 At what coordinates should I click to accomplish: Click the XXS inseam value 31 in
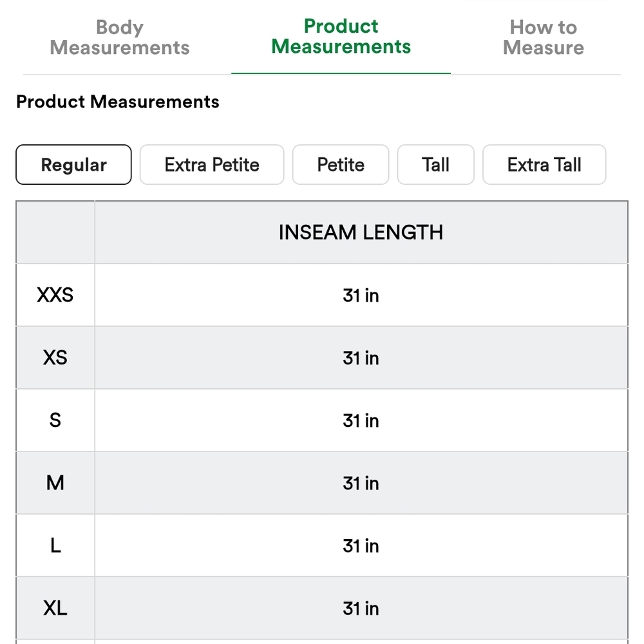pyautogui.click(x=361, y=296)
